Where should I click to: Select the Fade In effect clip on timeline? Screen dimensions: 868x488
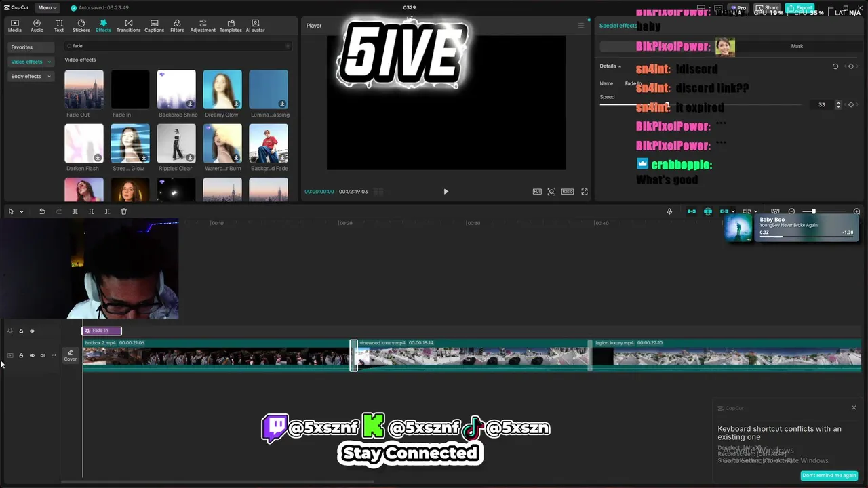(x=102, y=331)
